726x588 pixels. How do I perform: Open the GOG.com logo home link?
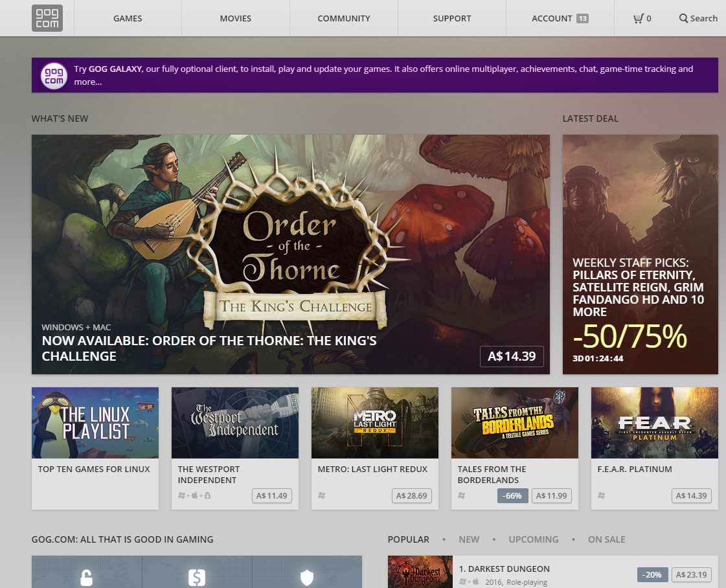tap(47, 18)
